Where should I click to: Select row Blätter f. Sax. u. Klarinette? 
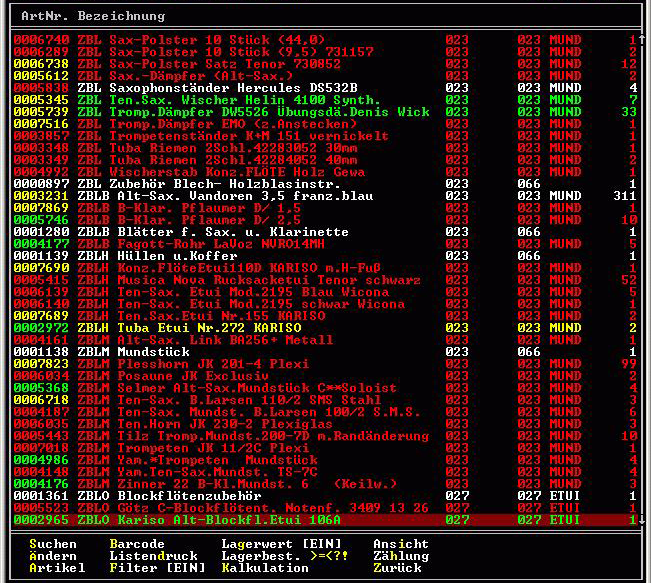(325, 232)
